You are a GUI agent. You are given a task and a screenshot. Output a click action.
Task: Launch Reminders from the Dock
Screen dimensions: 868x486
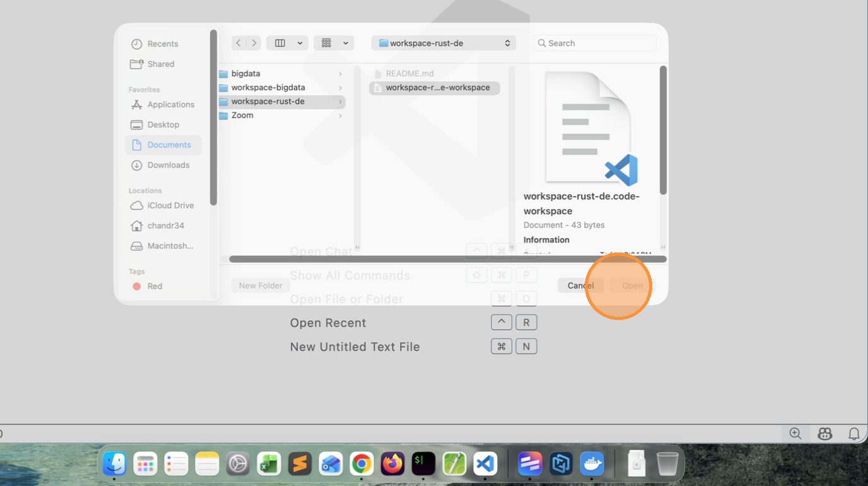tap(176, 464)
